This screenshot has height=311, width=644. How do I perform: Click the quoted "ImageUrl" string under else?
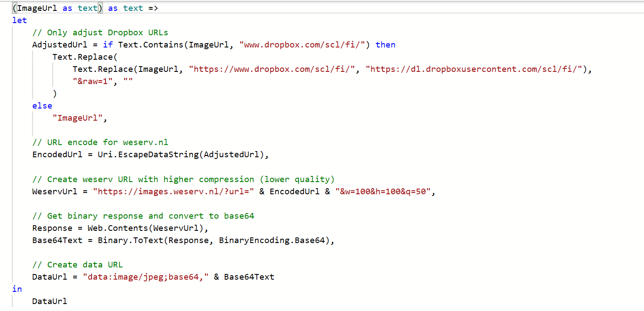tap(78, 118)
